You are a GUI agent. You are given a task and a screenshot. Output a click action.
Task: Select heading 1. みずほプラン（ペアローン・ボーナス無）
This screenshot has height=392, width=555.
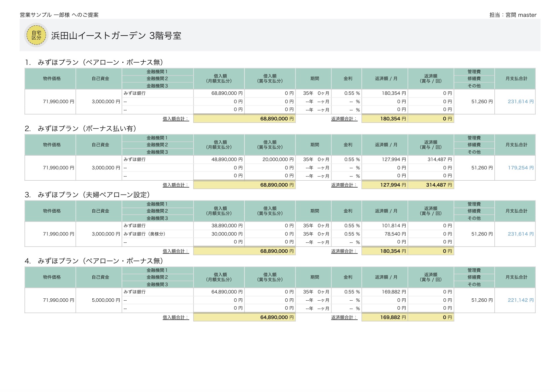[94, 62]
